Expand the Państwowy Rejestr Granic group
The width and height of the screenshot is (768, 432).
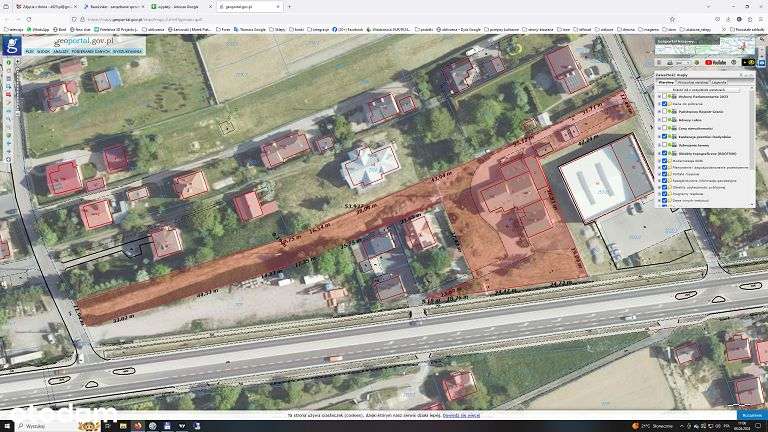(659, 112)
